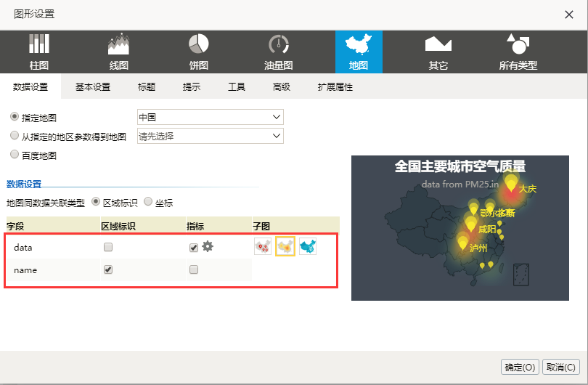Close the 图形设置 dialog
The width and height of the screenshot is (588, 385).
click(x=569, y=15)
